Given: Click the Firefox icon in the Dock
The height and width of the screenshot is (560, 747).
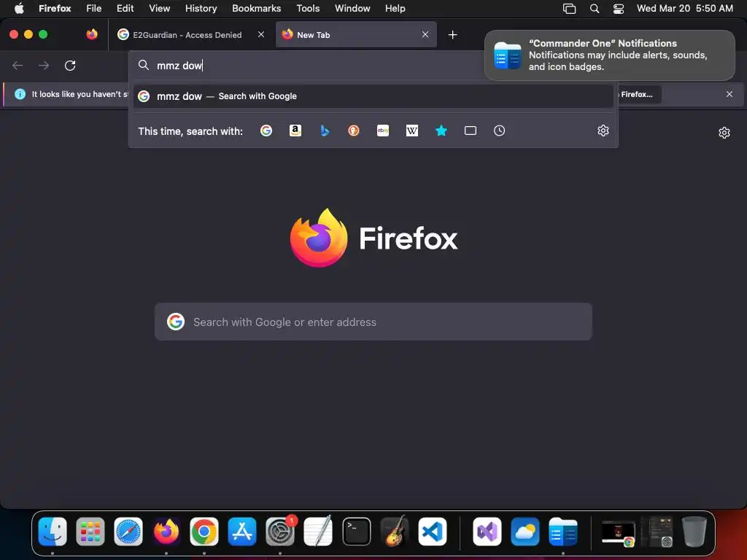Looking at the screenshot, I should point(166,532).
